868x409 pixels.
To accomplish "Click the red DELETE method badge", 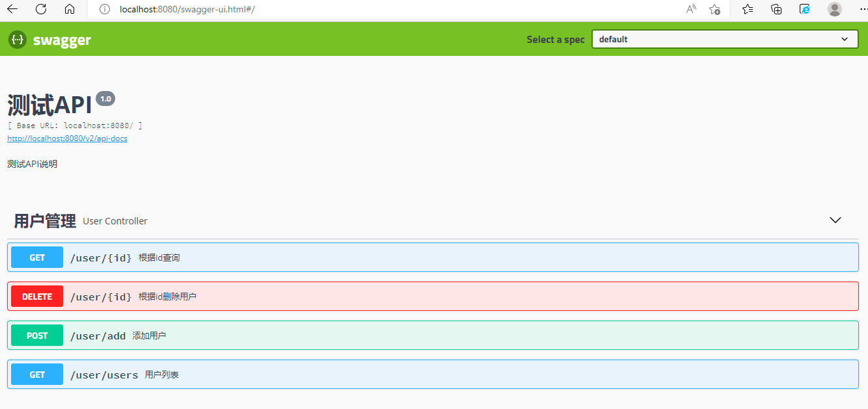I will click(x=37, y=297).
